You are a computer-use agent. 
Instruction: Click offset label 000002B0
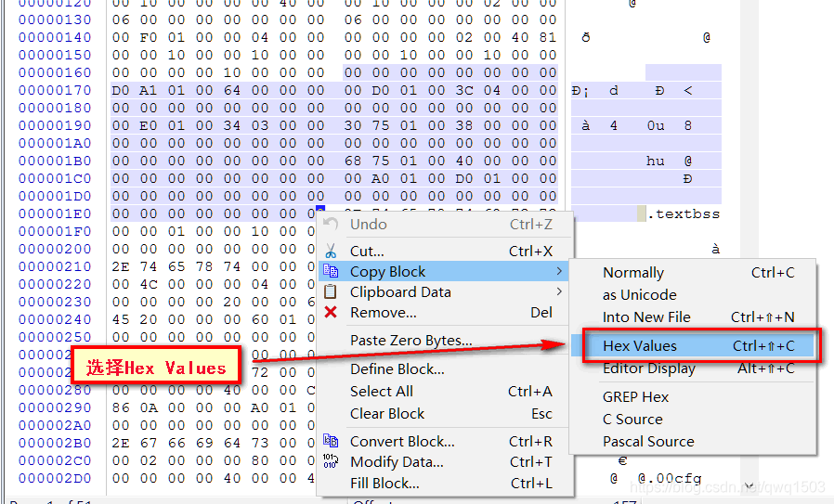(x=55, y=443)
